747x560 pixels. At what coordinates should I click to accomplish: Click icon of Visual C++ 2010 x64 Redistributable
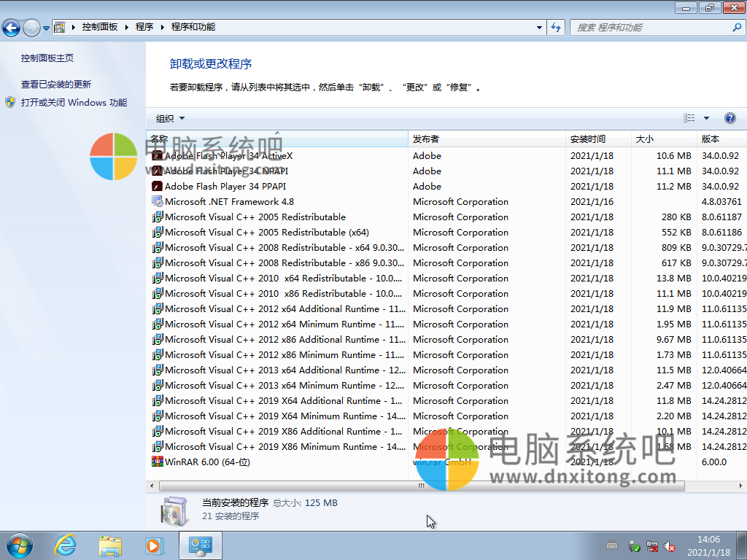coord(158,278)
